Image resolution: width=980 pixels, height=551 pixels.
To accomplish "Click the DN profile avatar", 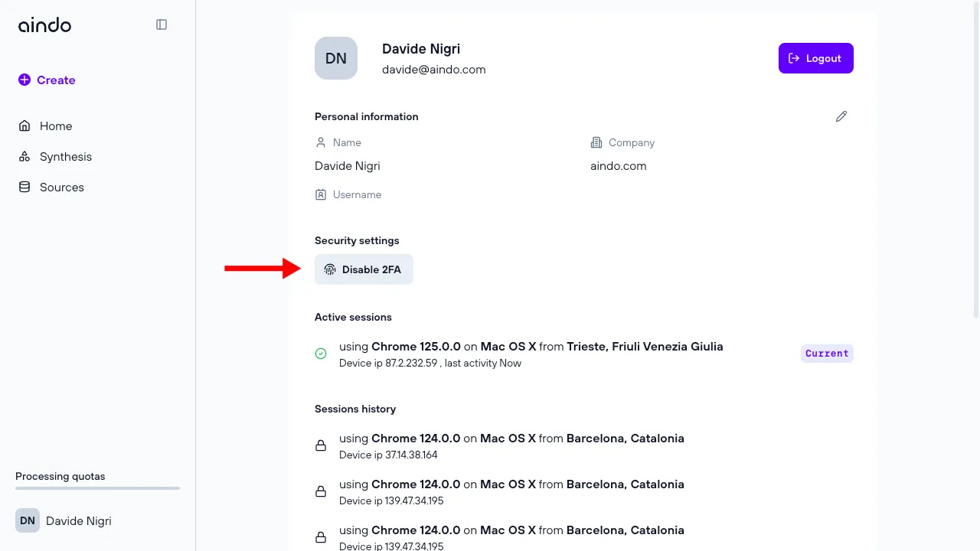I will click(336, 58).
